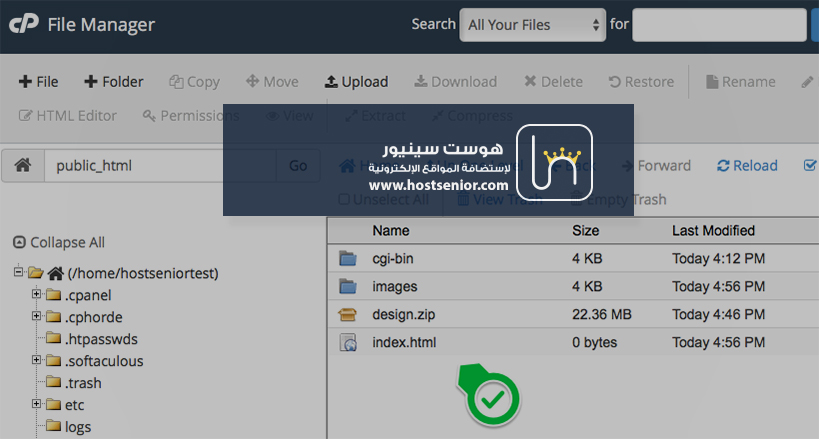Select the .htpasswds folder in tree

(x=101, y=339)
